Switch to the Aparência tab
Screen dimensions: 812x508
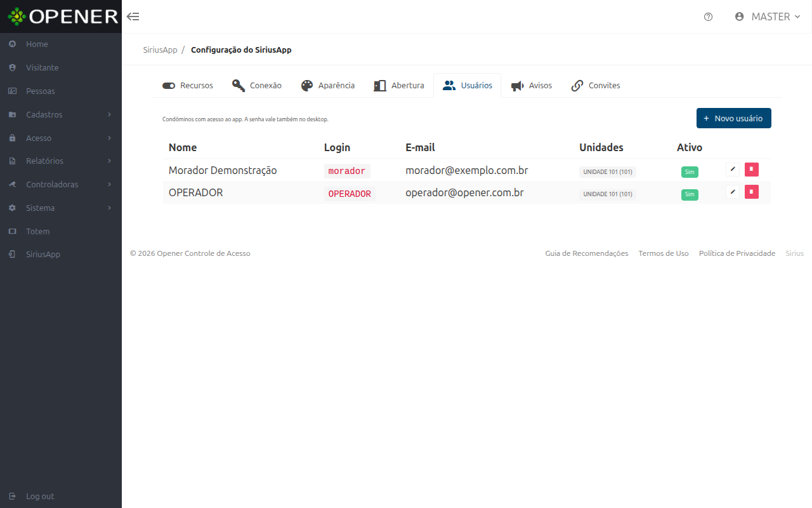(x=328, y=85)
